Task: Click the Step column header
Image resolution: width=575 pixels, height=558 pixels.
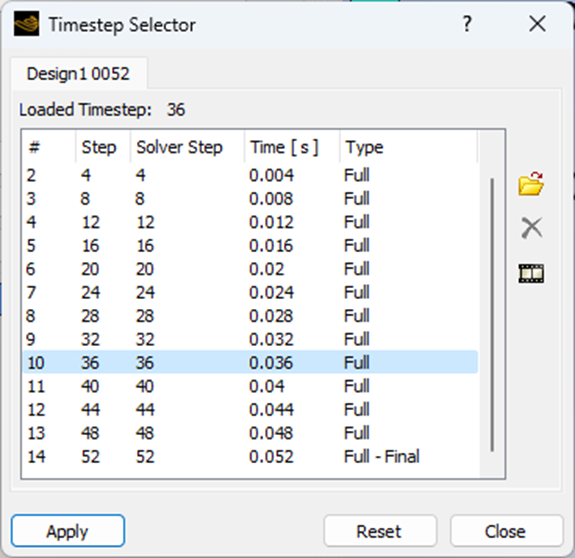Action: pyautogui.click(x=103, y=147)
